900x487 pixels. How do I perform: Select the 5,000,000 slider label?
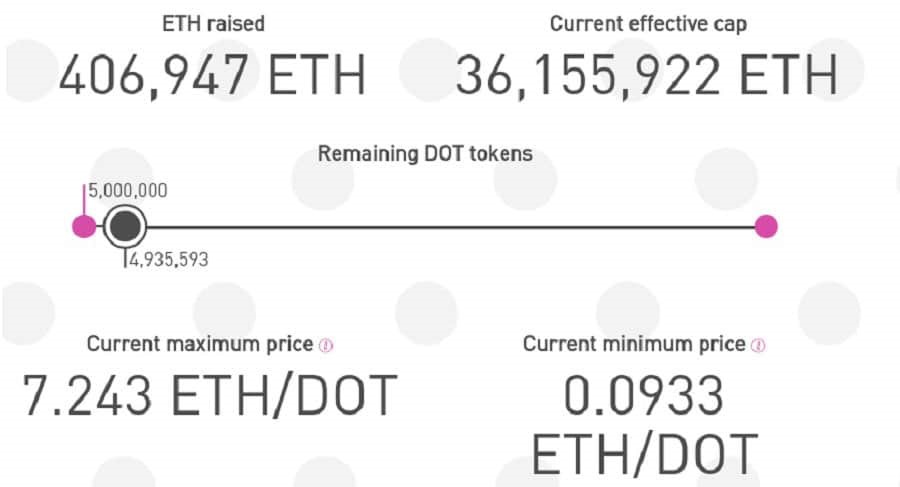click(x=128, y=190)
